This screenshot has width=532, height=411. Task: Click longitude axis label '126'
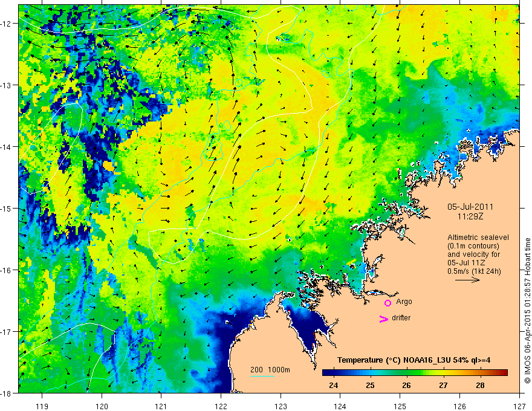[x=459, y=406]
